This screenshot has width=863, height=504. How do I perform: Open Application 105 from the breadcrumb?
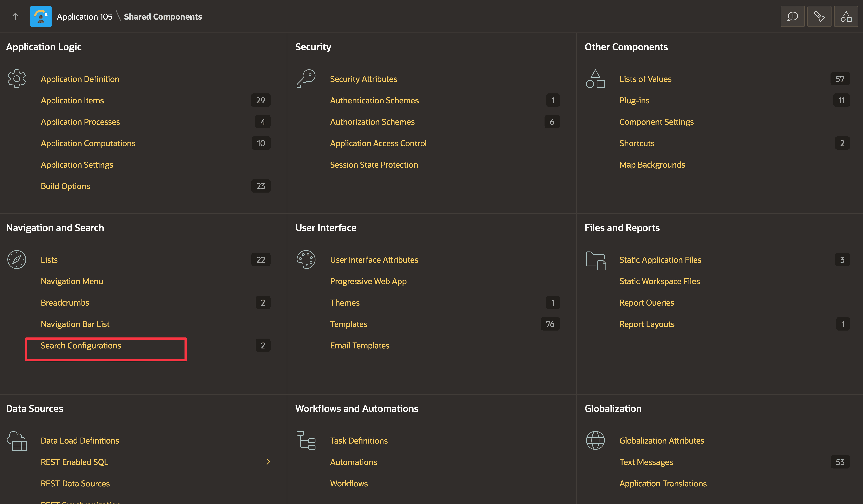(84, 16)
